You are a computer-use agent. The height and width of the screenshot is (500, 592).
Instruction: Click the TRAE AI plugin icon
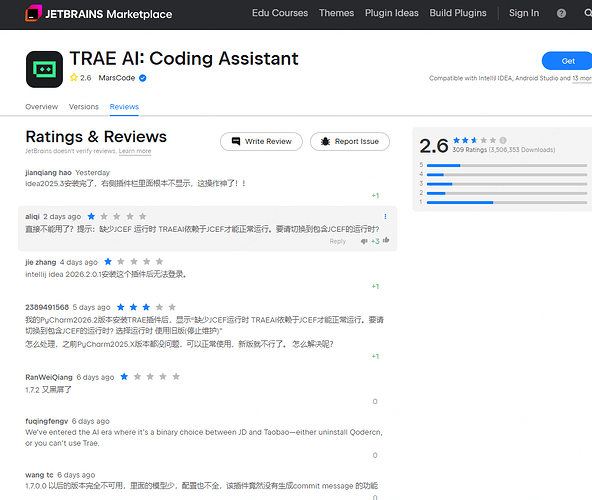44,69
